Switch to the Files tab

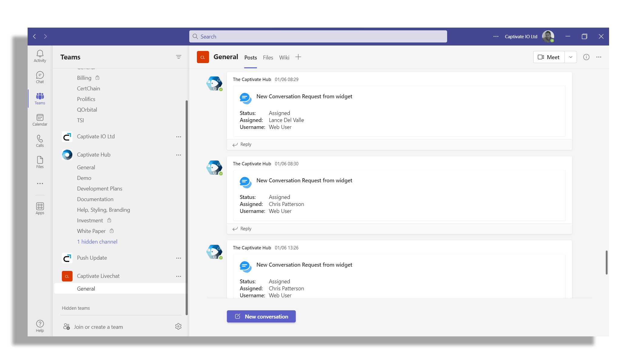point(268,58)
